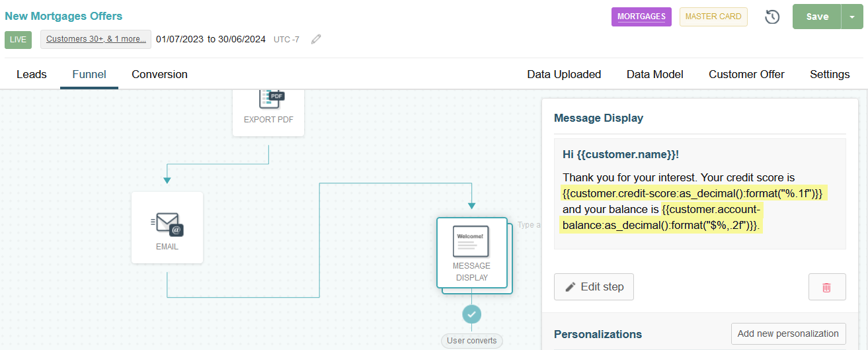Click the 01/07/2023 start date
868x350 pixels.
click(x=180, y=39)
